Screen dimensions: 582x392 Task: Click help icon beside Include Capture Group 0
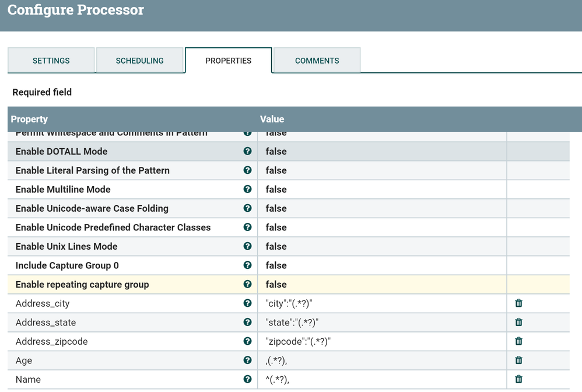pyautogui.click(x=247, y=265)
